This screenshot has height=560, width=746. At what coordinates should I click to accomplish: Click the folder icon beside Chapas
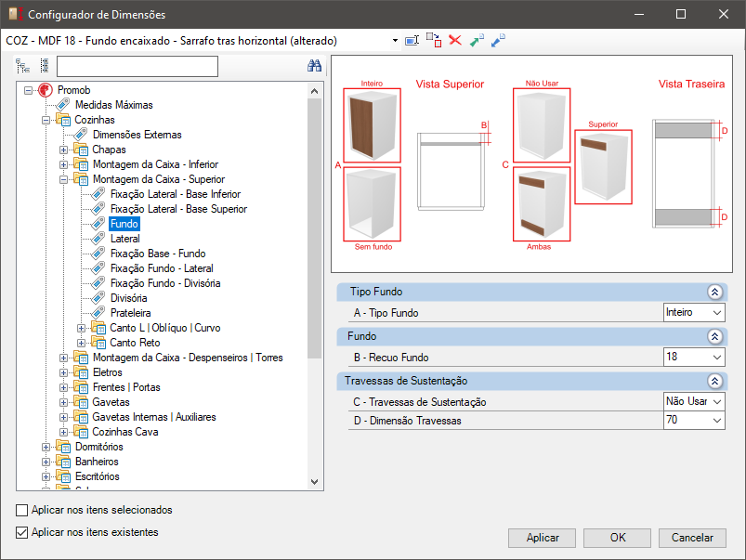click(81, 150)
